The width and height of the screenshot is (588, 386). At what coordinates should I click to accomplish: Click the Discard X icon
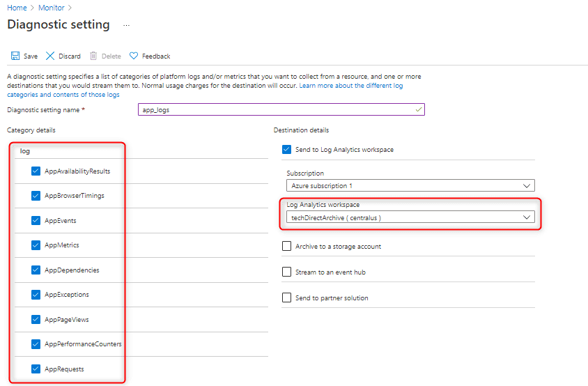(50, 56)
